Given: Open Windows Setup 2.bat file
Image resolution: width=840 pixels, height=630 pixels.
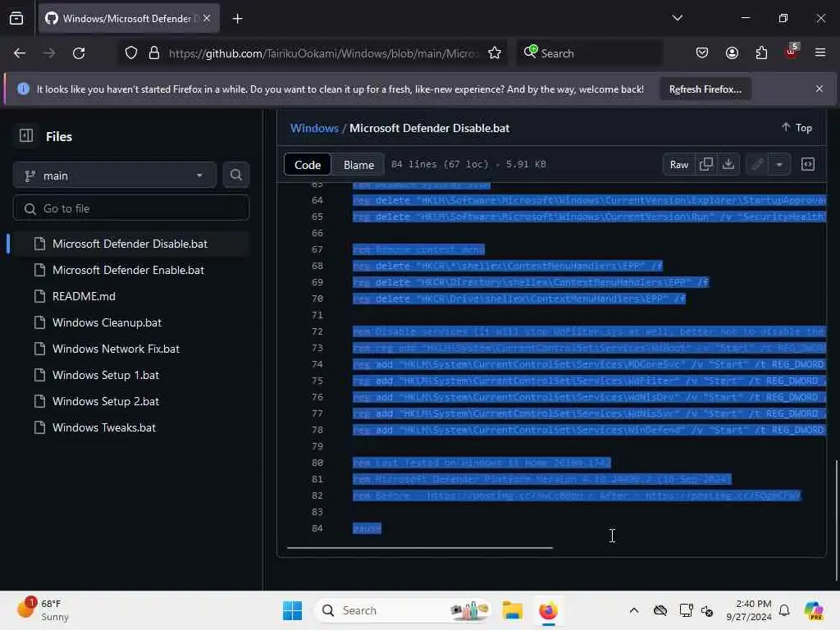Looking at the screenshot, I should 106,401.
